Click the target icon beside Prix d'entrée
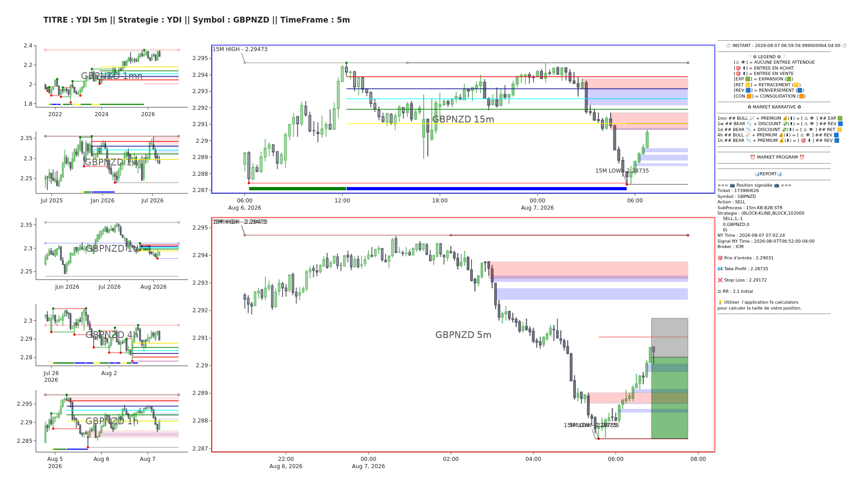868x488 pixels. (720, 258)
